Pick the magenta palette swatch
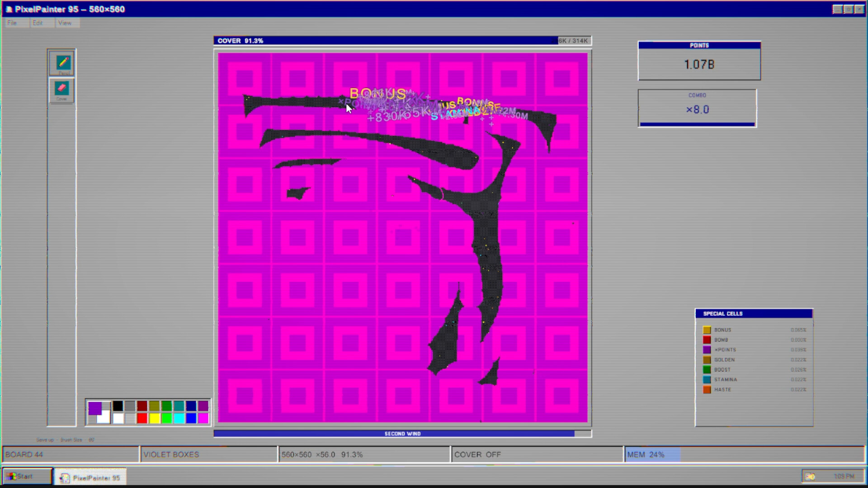Image resolution: width=868 pixels, height=488 pixels. pos(203,418)
